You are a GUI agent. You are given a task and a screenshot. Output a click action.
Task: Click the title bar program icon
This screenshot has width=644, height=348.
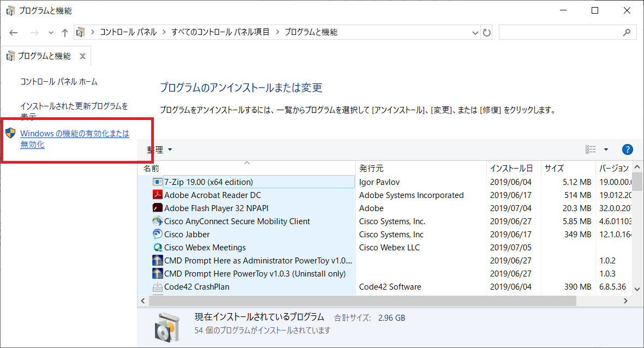point(11,11)
